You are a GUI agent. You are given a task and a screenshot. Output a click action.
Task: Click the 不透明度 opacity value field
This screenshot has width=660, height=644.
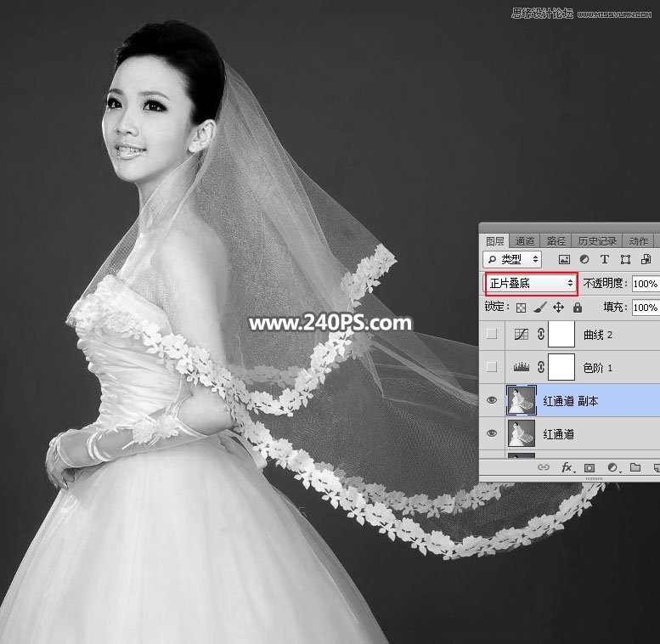[646, 284]
